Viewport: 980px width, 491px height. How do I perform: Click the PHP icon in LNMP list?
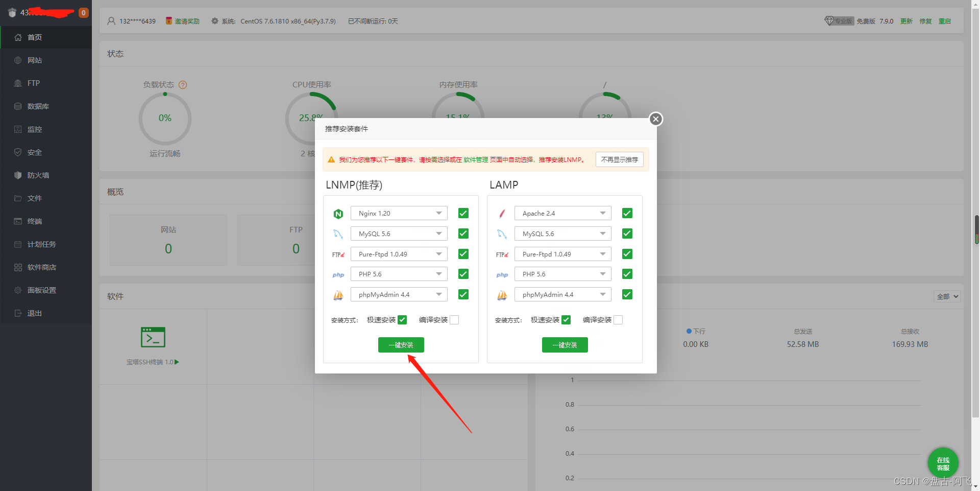tap(338, 275)
